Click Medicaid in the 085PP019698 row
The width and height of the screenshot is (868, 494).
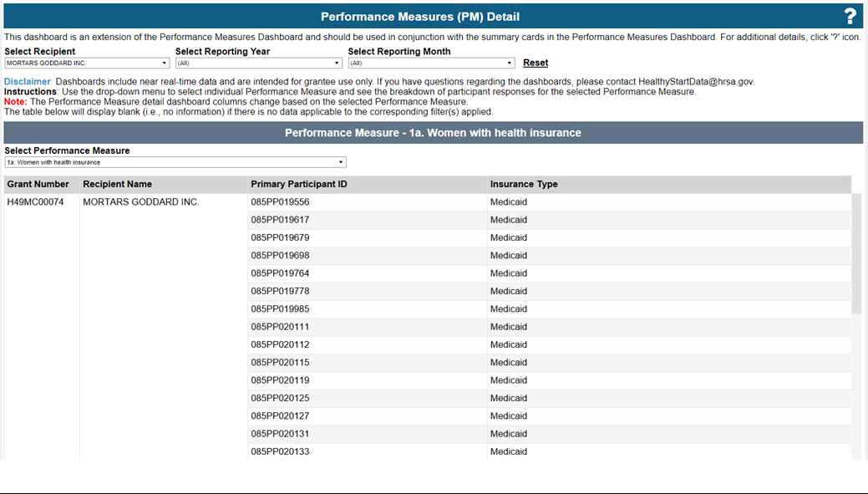click(509, 255)
